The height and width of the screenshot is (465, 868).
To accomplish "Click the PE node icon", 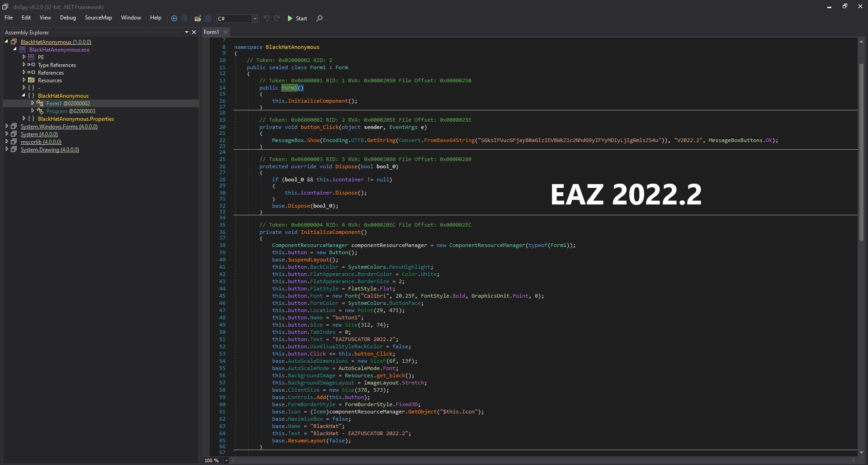I will click(x=31, y=57).
